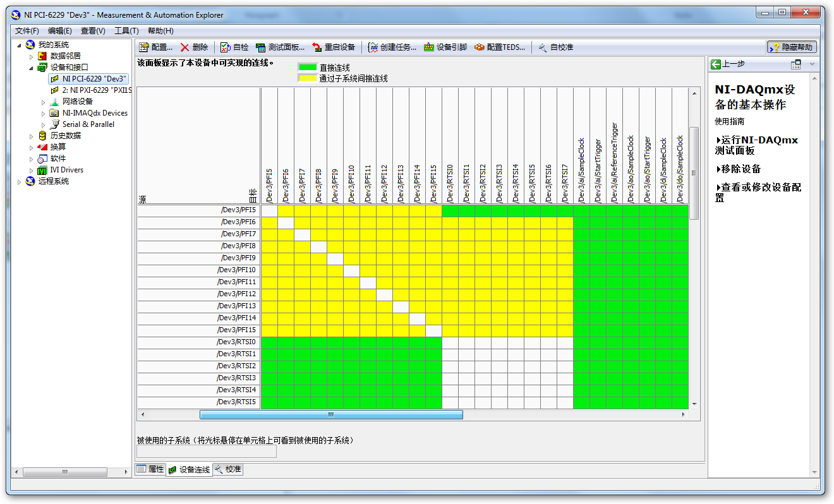
Task: Expand the NI-IMAQdx Devices node
Action: point(43,113)
